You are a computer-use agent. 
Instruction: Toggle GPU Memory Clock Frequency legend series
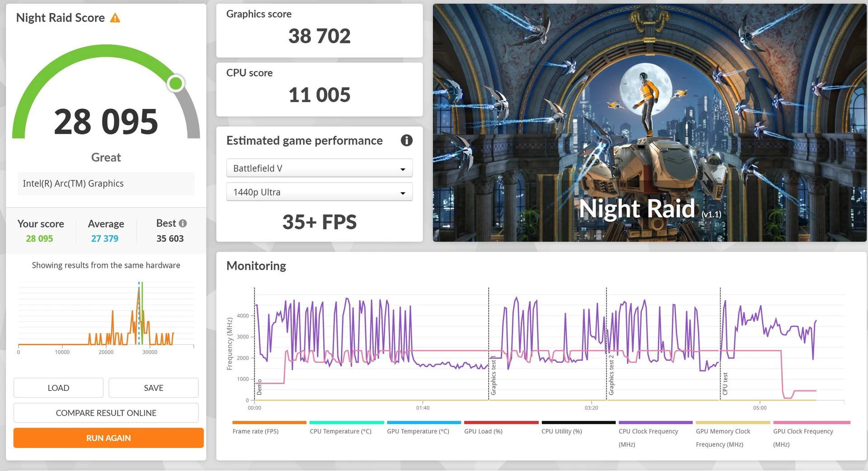733,434
